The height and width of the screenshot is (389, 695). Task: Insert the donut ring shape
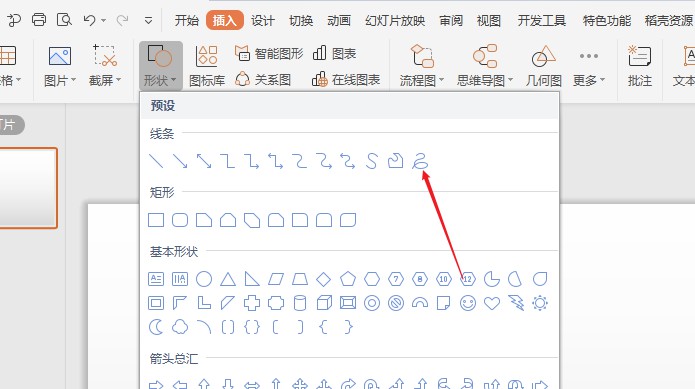click(x=372, y=303)
